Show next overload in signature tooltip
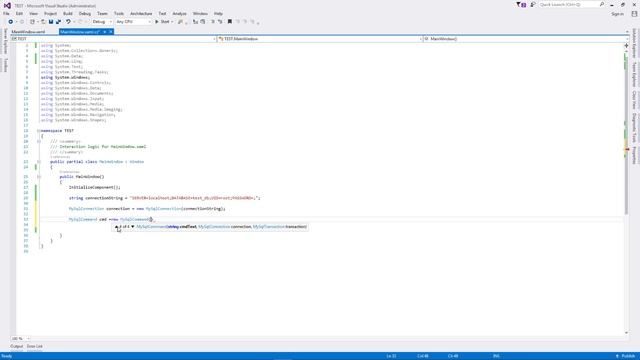 pyautogui.click(x=133, y=227)
